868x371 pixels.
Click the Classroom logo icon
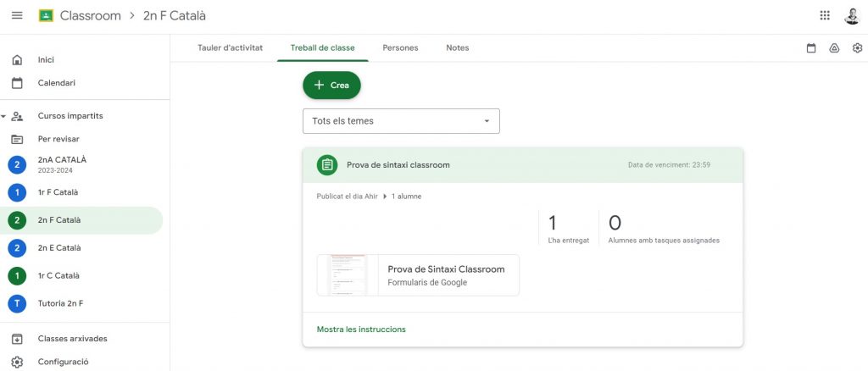point(46,16)
